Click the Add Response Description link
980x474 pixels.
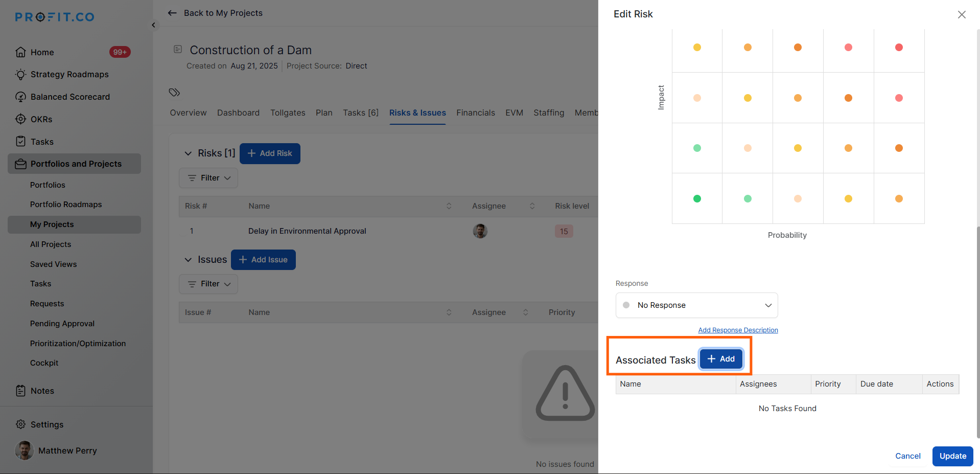[x=738, y=330]
